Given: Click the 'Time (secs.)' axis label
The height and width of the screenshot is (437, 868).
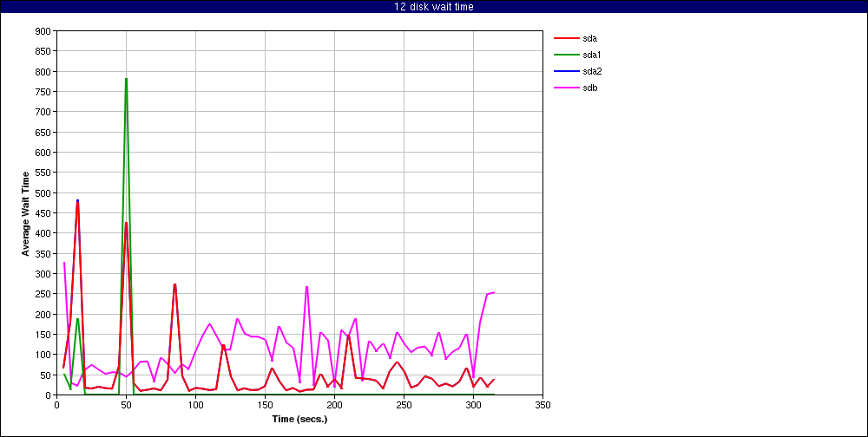Looking at the screenshot, I should 299,419.
